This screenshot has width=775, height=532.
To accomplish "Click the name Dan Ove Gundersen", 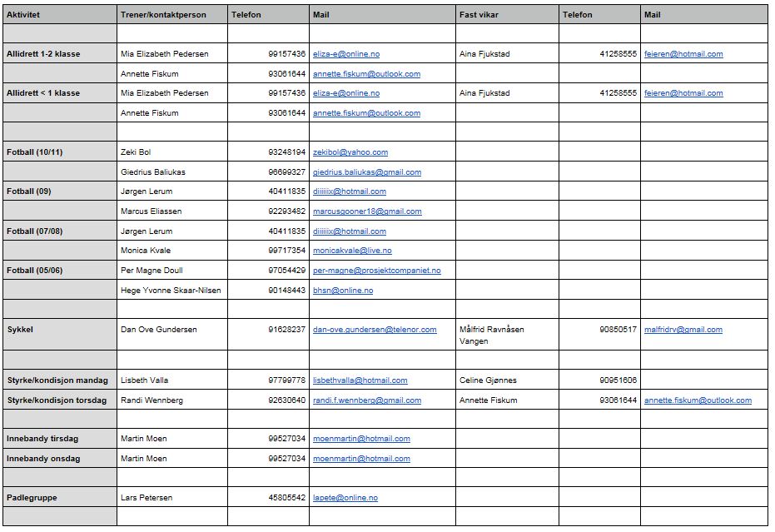I will (159, 330).
